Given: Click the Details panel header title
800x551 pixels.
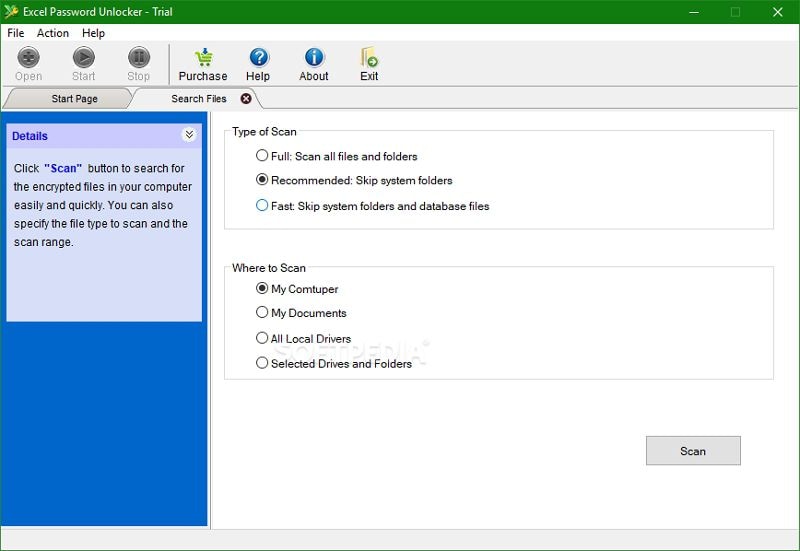Looking at the screenshot, I should [x=30, y=136].
